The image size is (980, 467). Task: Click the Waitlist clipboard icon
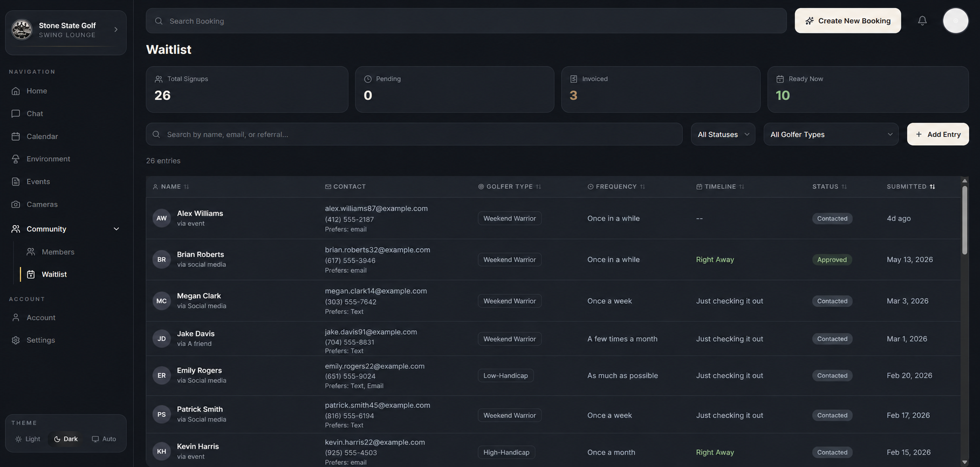(x=31, y=274)
